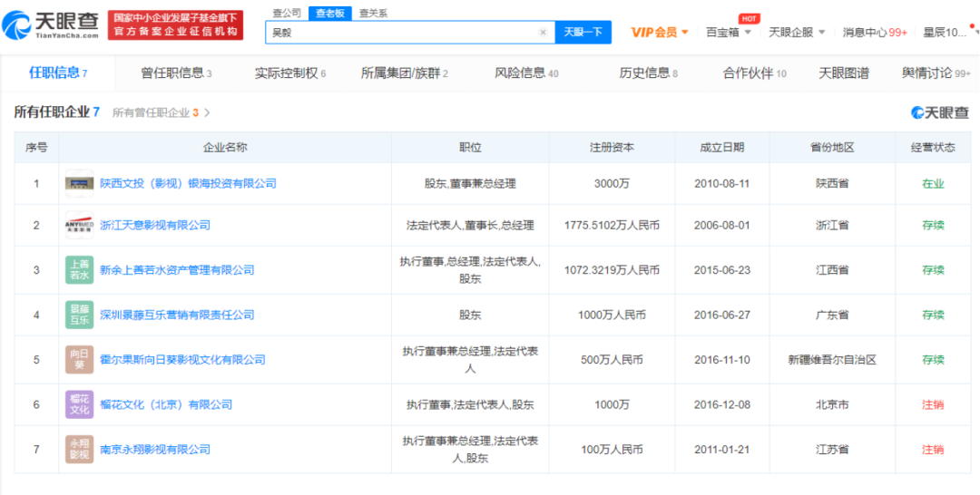Click the 成立日期 column header

[x=722, y=147]
